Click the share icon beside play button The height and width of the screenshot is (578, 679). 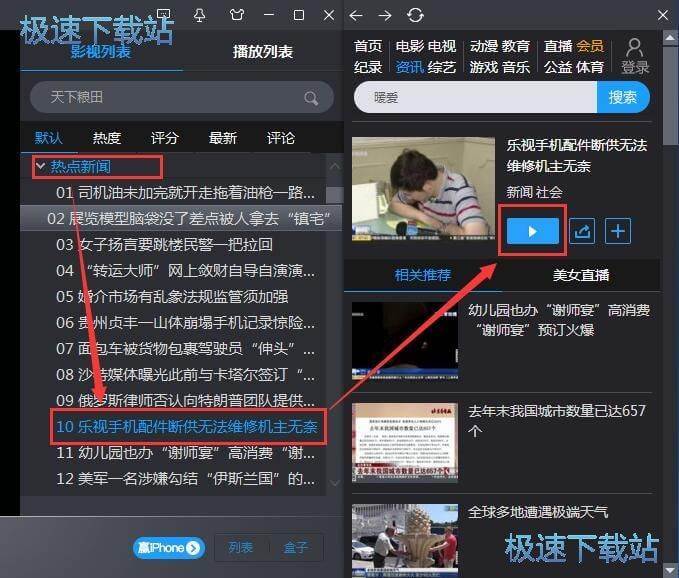point(582,231)
